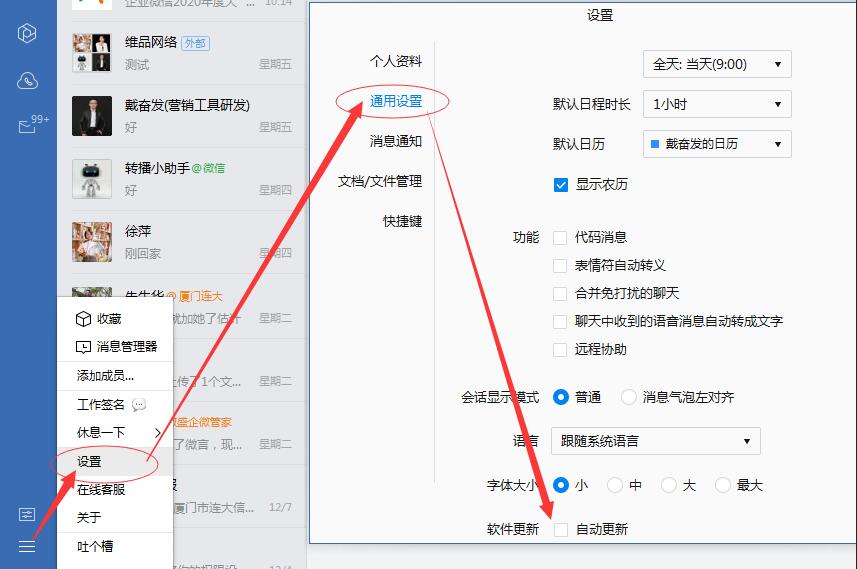Open the workbench cube icon in the sidebar
Screen dimensions: 857x569
click(x=27, y=33)
